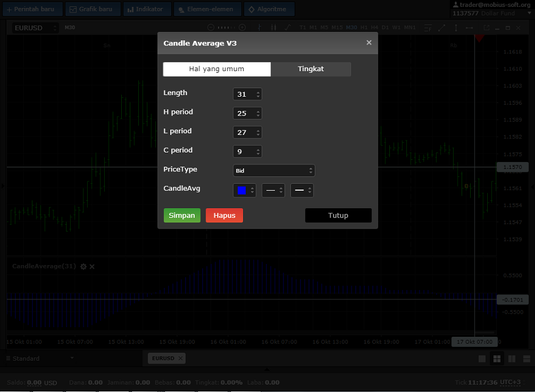Remove CandleAverage indicator with its X icon
This screenshot has height=392, width=535.
click(x=92, y=266)
